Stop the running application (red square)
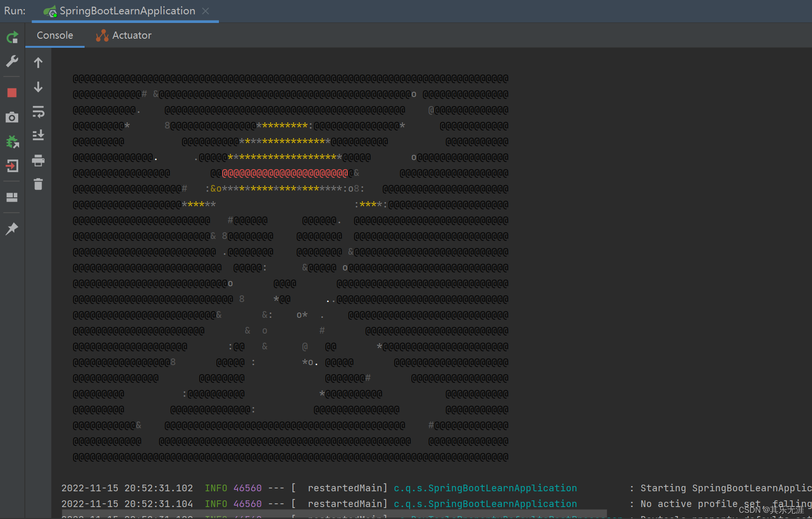This screenshot has height=519, width=812. [12, 93]
